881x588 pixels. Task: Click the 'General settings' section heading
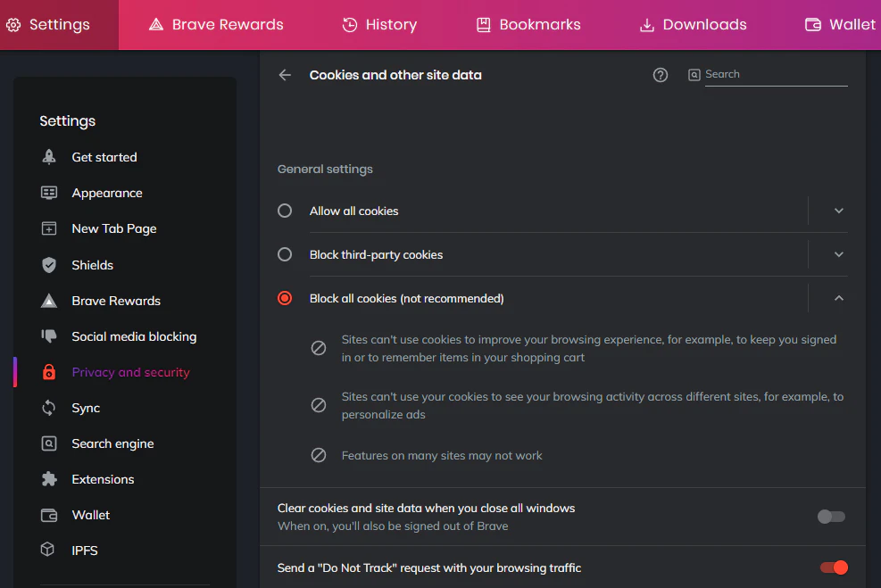325,169
